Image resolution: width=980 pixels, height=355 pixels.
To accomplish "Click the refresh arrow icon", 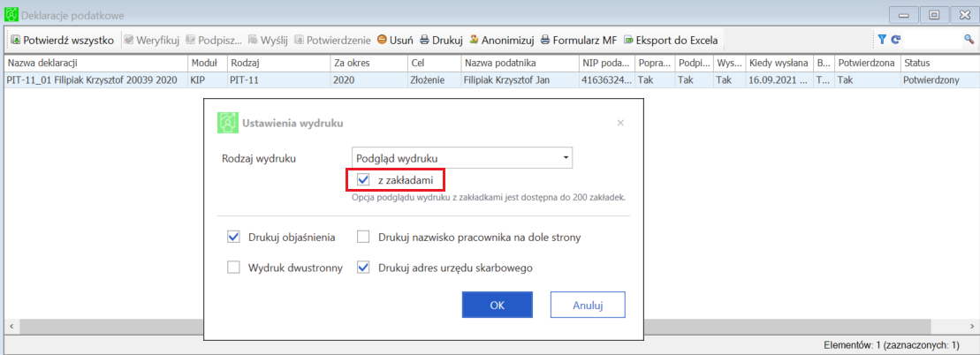I will pyautogui.click(x=896, y=40).
